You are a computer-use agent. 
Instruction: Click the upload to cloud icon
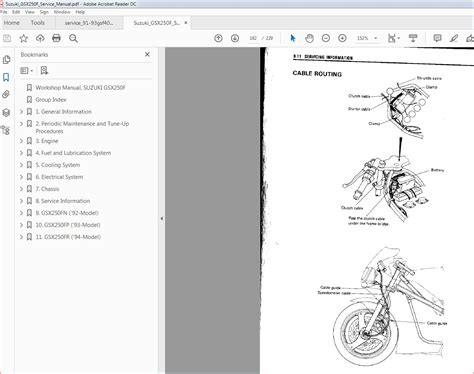[x=40, y=38]
